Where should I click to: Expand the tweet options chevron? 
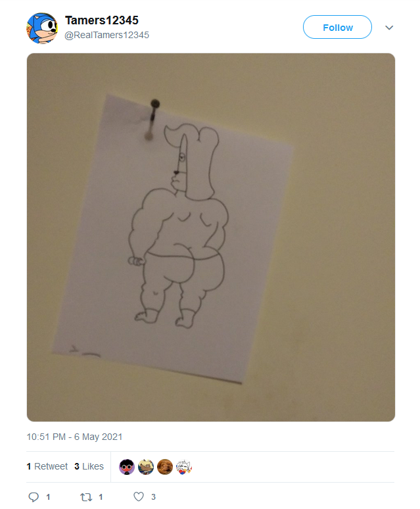point(389,28)
